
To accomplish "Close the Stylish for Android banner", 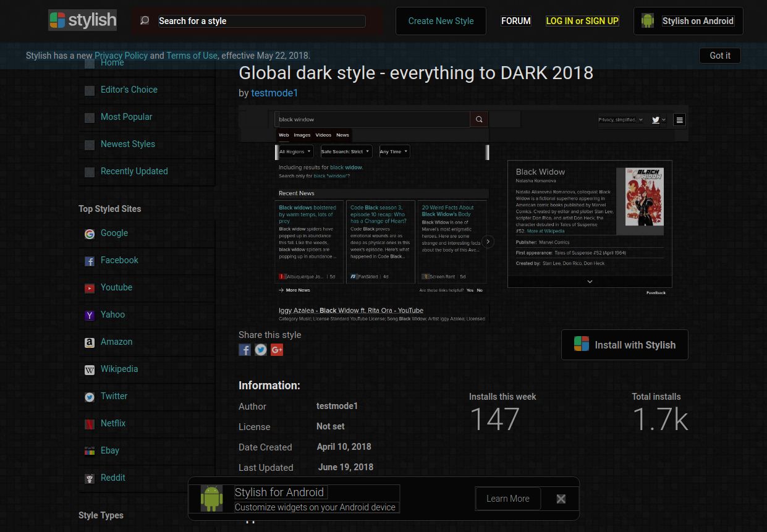I will [561, 499].
